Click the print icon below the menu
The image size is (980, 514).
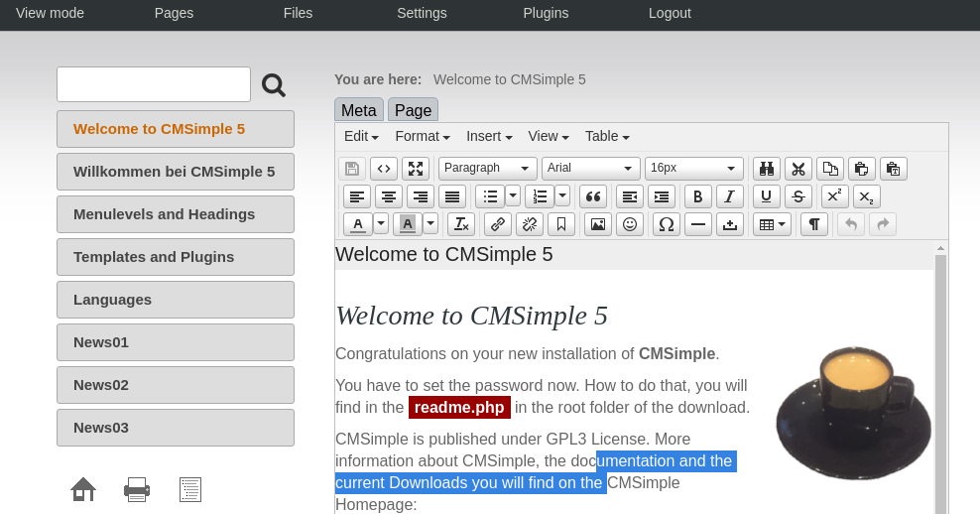[137, 489]
